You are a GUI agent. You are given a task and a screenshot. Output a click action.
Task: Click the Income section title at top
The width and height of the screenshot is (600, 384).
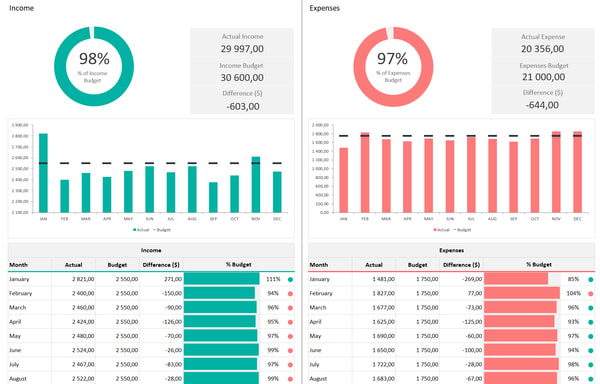(x=21, y=8)
